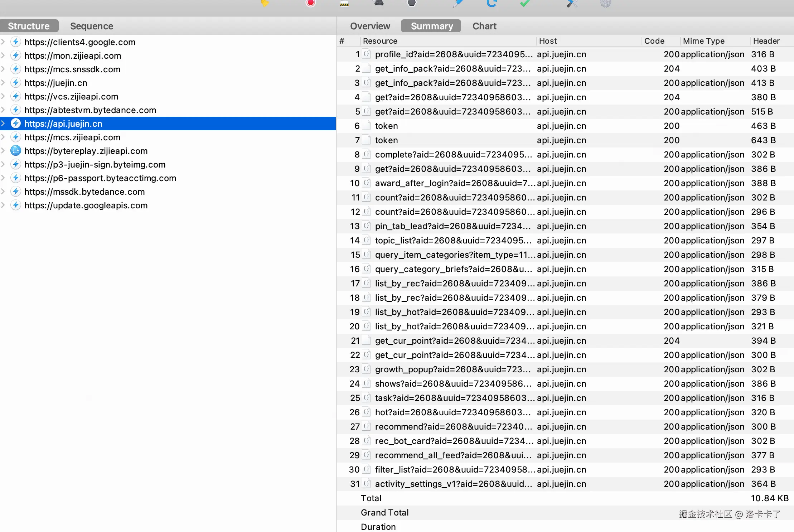This screenshot has width=794, height=532.
Task: Click the lightning icon beside api.juejin.cn
Action: tap(15, 124)
